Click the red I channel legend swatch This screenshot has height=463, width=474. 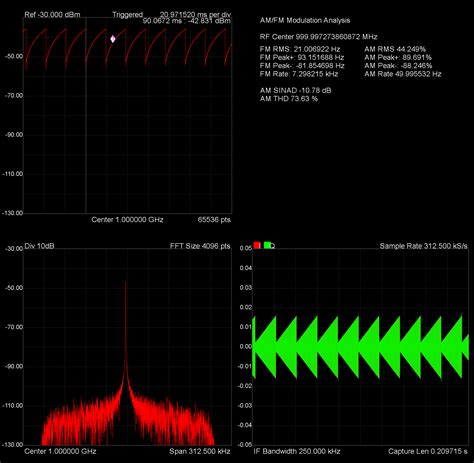click(x=257, y=245)
